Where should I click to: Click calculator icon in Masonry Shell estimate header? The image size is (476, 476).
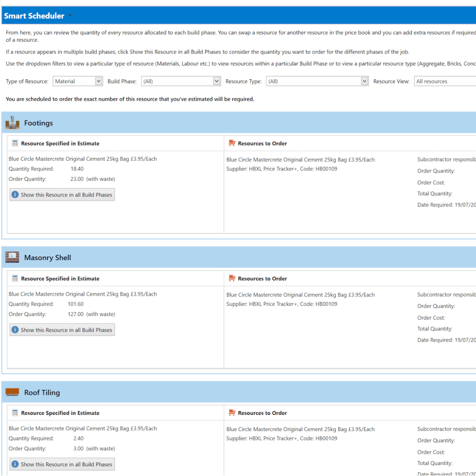tap(15, 278)
